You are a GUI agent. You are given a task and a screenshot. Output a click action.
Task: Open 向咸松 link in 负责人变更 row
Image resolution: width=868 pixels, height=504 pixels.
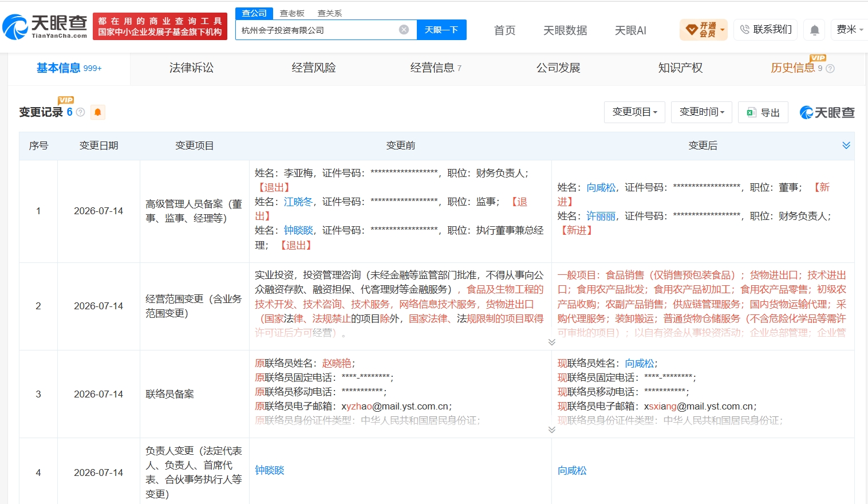(572, 470)
